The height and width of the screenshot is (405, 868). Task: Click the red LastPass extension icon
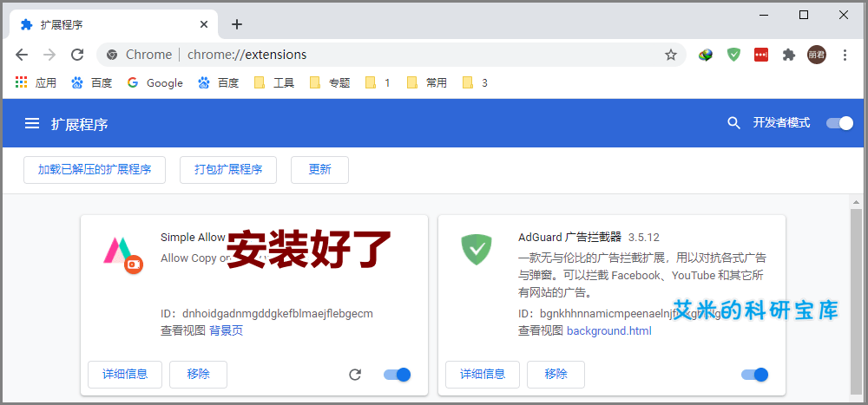tap(761, 55)
